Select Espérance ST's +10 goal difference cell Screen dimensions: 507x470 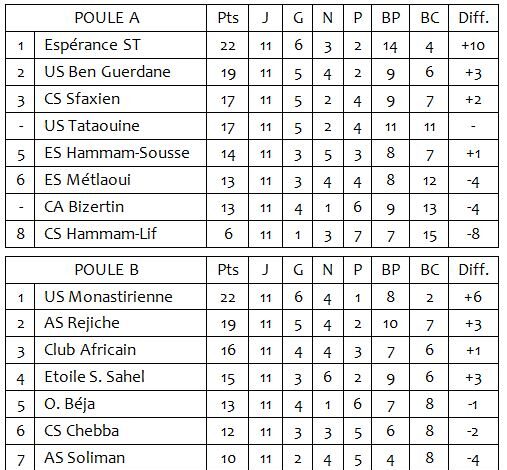pyautogui.click(x=473, y=46)
